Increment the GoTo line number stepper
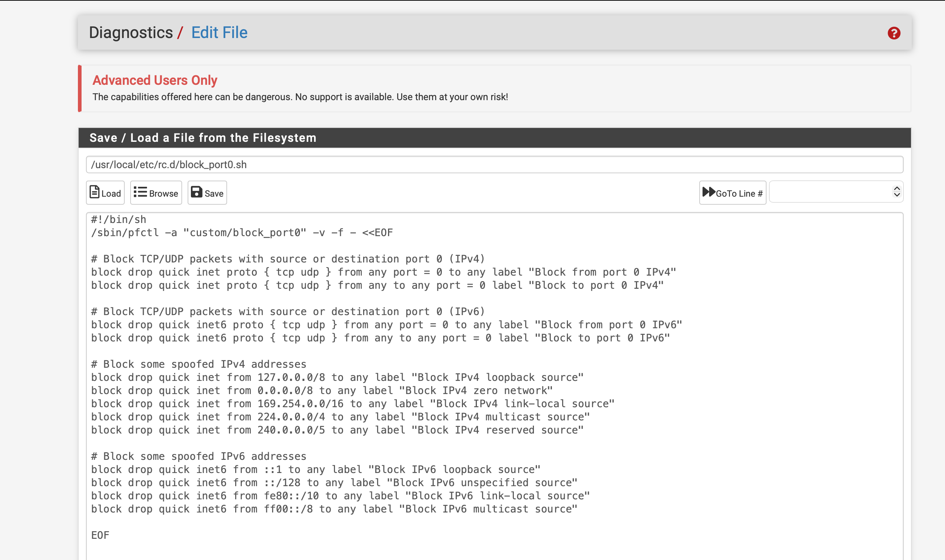The height and width of the screenshot is (560, 945). coord(897,188)
